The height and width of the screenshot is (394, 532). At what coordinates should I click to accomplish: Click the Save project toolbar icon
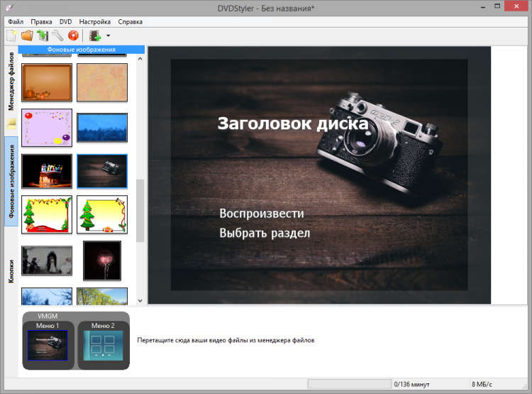43,35
